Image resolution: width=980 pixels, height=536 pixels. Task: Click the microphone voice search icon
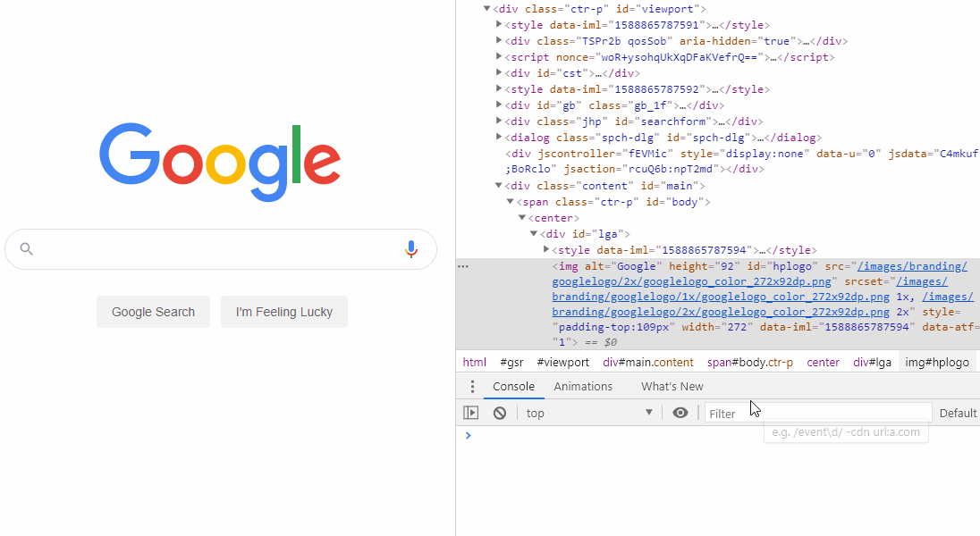[x=410, y=249]
